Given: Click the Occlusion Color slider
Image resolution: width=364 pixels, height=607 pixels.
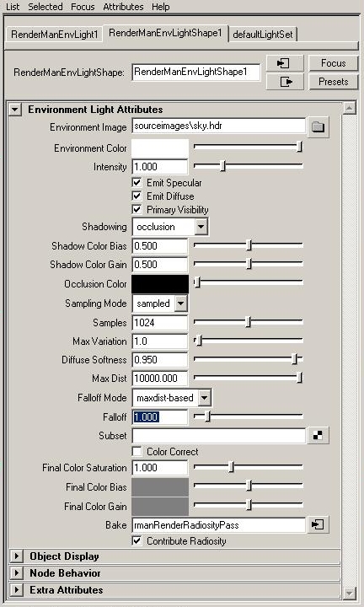Looking at the screenshot, I should click(x=249, y=283).
